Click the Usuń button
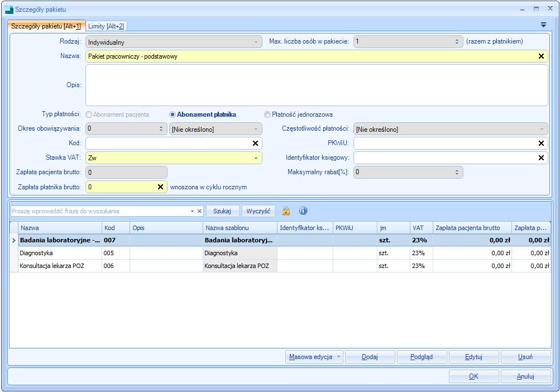Image resolution: width=560 pixels, height=392 pixels. click(x=525, y=357)
